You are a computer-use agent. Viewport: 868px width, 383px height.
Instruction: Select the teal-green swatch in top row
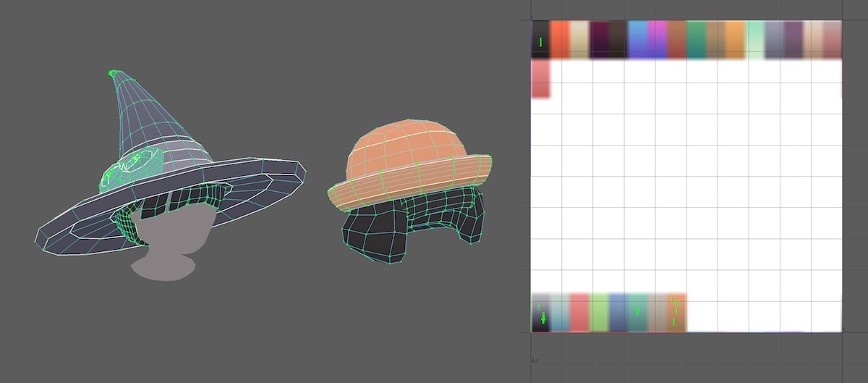pos(696,39)
